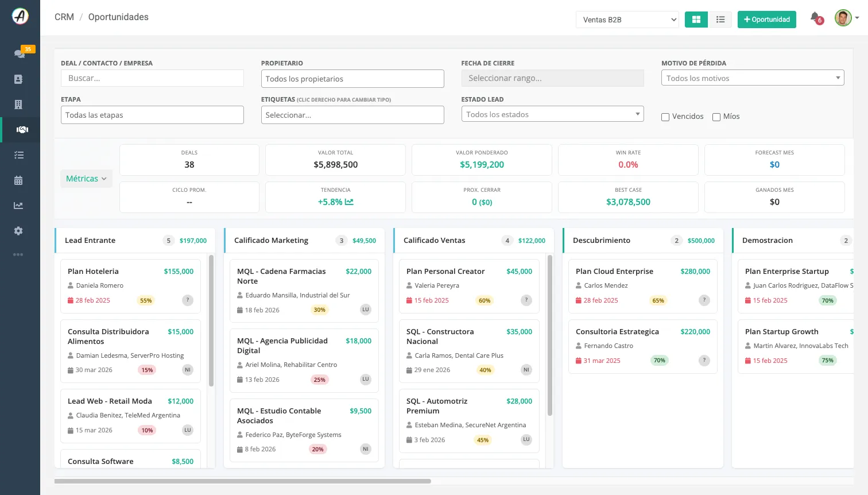This screenshot has height=495, width=868.
Task: Open the tasks checklist sidebar icon
Action: pos(18,155)
